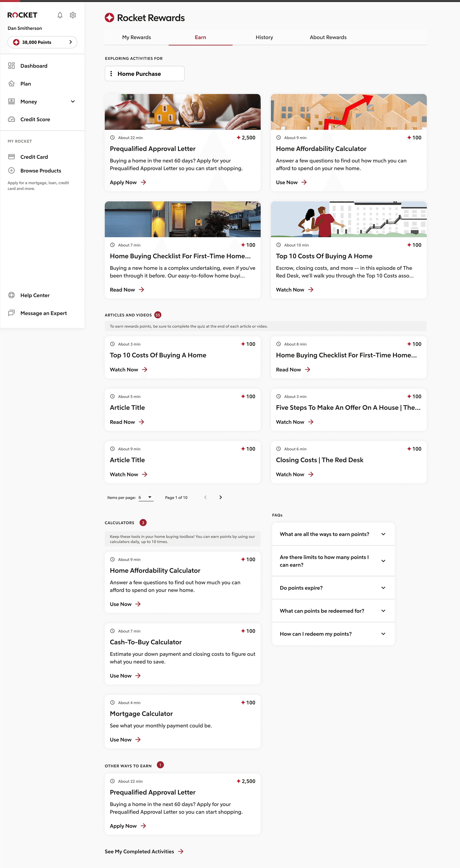The height and width of the screenshot is (868, 460).
Task: Click the notification bell icon
Action: (x=60, y=15)
